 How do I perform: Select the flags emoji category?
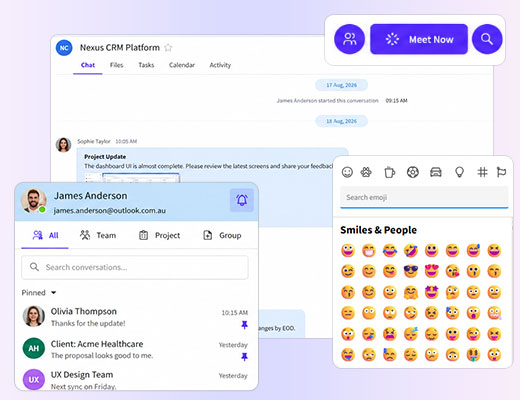(x=501, y=172)
